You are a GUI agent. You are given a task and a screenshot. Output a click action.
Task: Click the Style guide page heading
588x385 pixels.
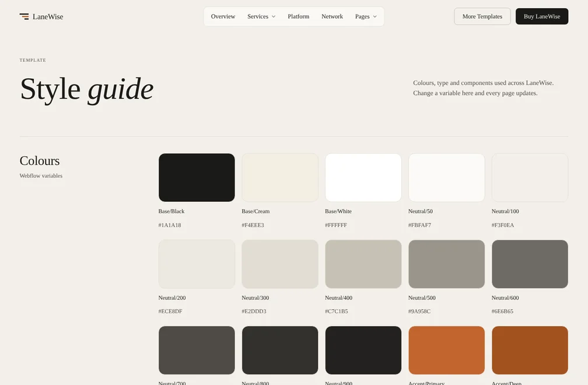[x=86, y=90]
